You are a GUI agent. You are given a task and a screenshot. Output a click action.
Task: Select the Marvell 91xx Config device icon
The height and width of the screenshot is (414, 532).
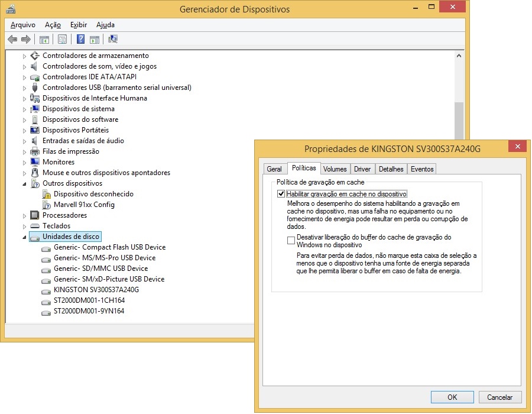coord(47,205)
